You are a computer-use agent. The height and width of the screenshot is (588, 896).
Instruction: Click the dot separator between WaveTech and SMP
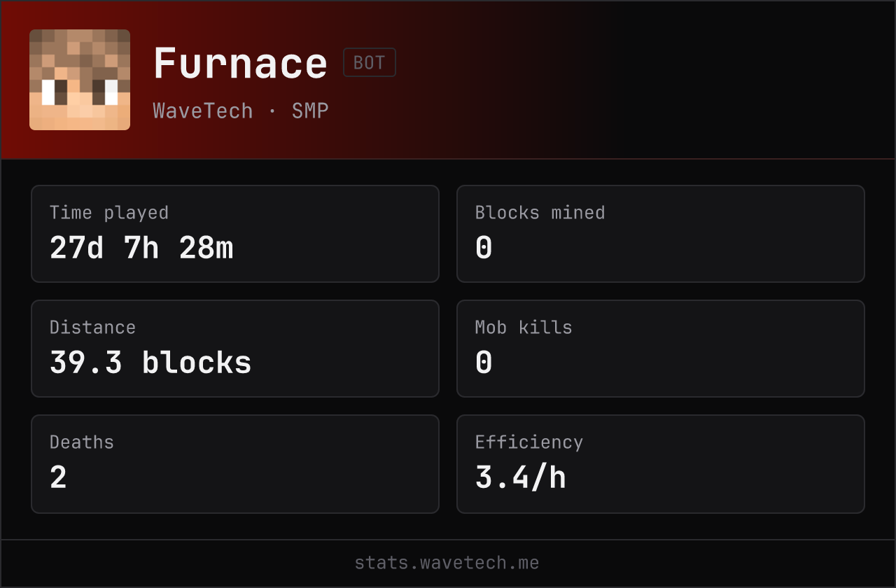(x=272, y=111)
